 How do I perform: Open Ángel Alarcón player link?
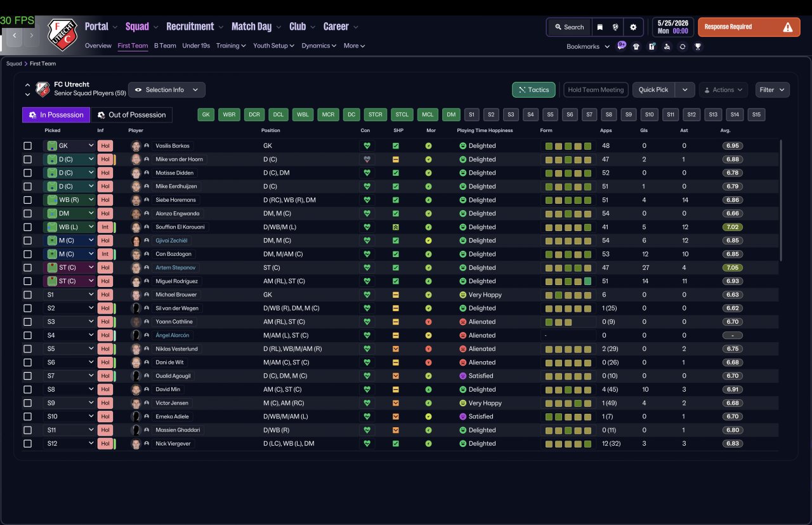pyautogui.click(x=172, y=335)
